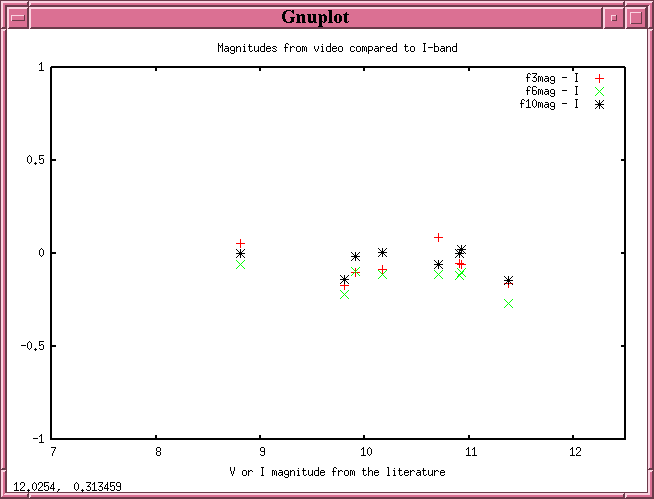Click the x-axis tick label '9'
This screenshot has width=654, height=499.
point(262,452)
